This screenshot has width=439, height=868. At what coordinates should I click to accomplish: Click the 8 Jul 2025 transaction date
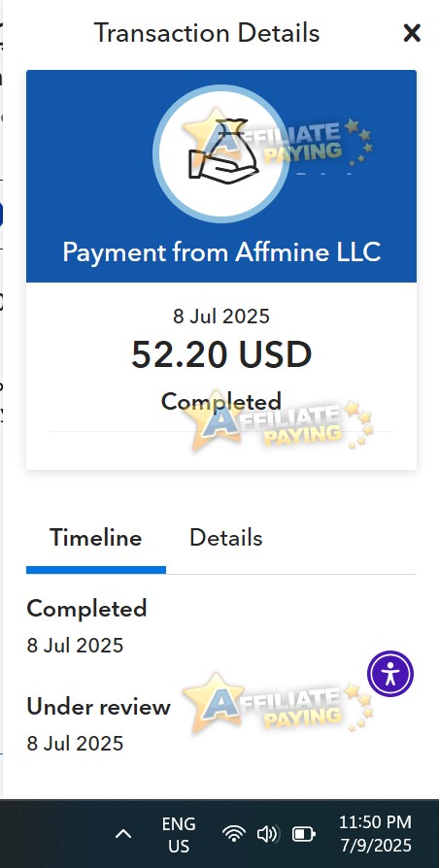221,317
